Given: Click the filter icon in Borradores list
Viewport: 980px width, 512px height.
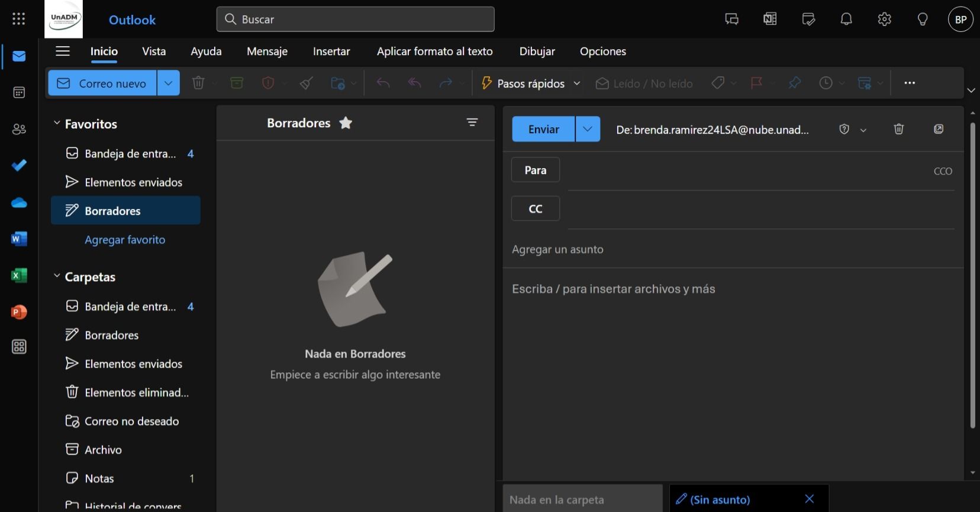Looking at the screenshot, I should 472,123.
